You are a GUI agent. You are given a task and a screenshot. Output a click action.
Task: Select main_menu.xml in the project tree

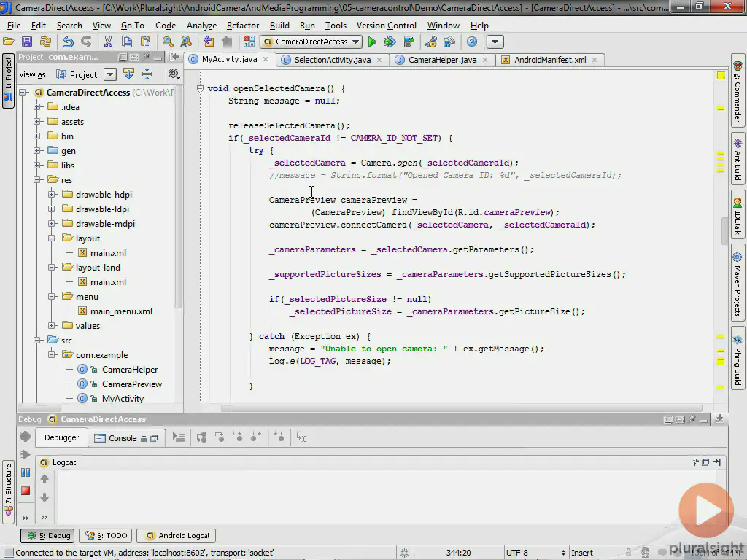pyautogui.click(x=121, y=311)
